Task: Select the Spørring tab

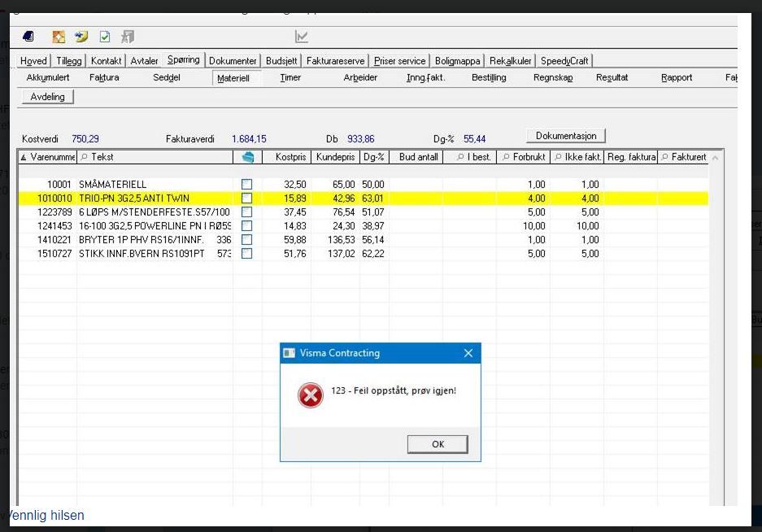Action: (184, 60)
